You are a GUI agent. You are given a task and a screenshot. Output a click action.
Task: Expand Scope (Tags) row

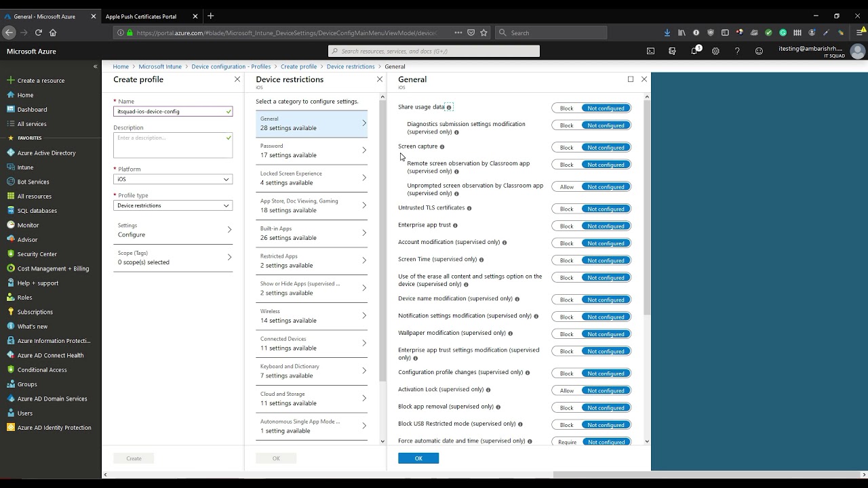pos(173,258)
